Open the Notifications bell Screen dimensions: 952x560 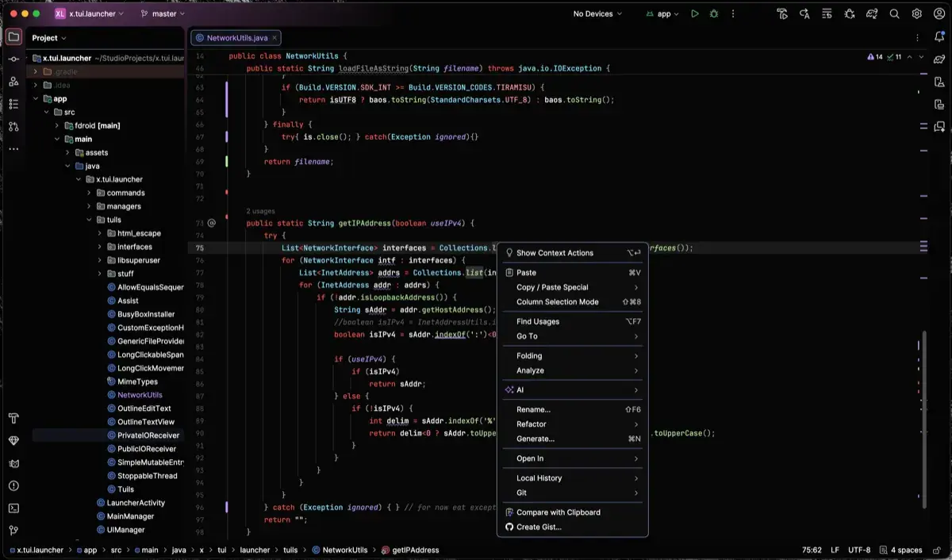click(x=939, y=37)
